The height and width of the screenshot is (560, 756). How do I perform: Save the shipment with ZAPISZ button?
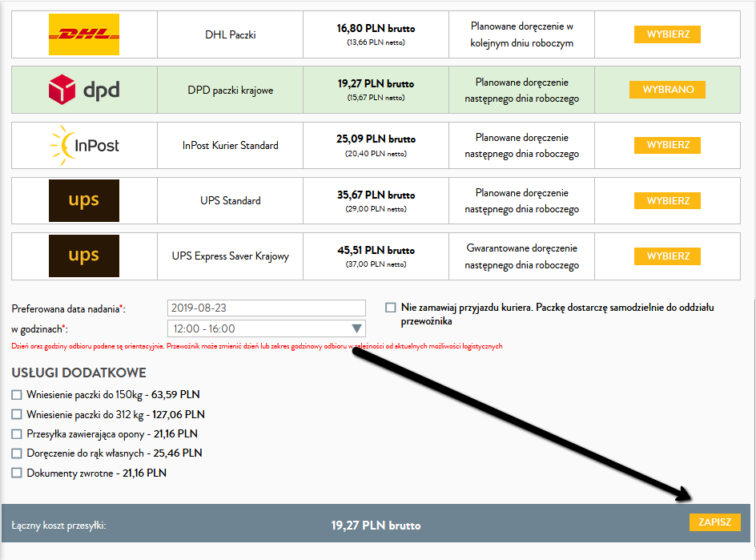pos(715,522)
